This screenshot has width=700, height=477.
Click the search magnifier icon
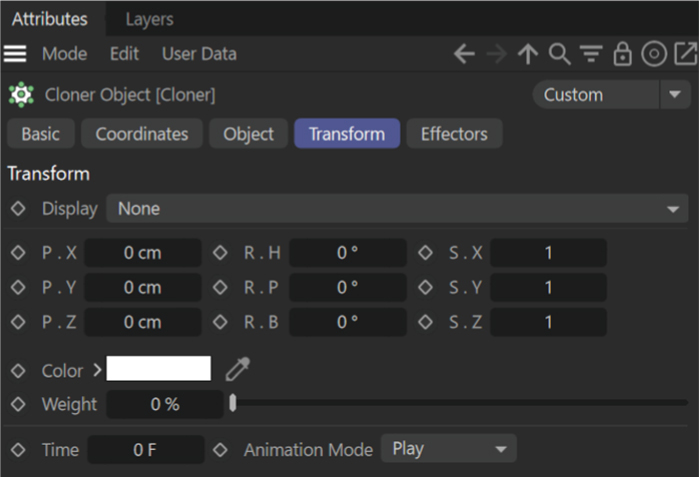coord(560,55)
